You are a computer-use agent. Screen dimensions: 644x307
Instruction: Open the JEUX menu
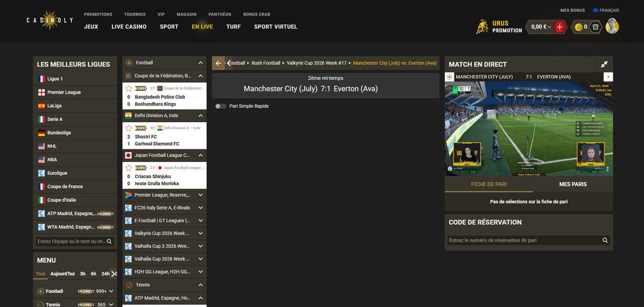[x=91, y=26]
